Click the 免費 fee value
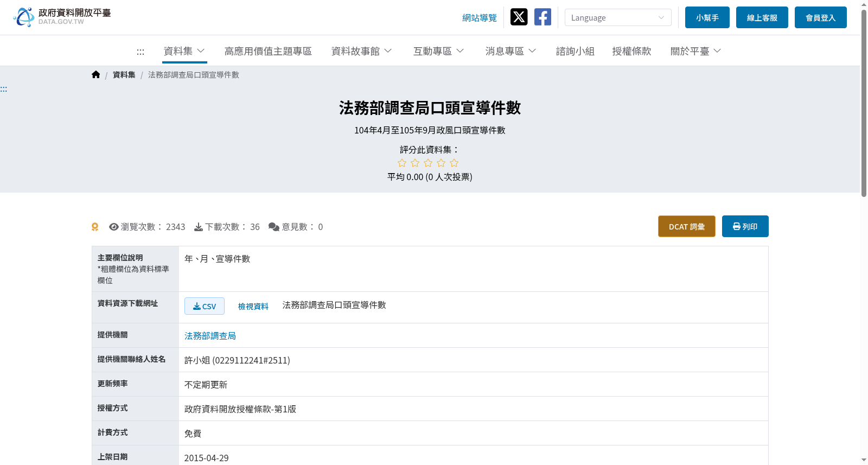868x465 pixels. [x=193, y=434]
